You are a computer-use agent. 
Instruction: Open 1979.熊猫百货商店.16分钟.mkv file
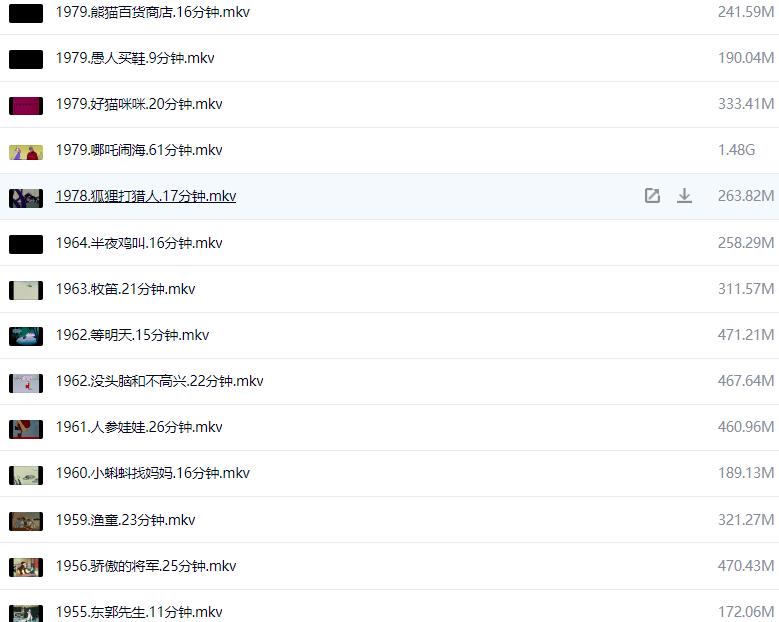(x=139, y=12)
